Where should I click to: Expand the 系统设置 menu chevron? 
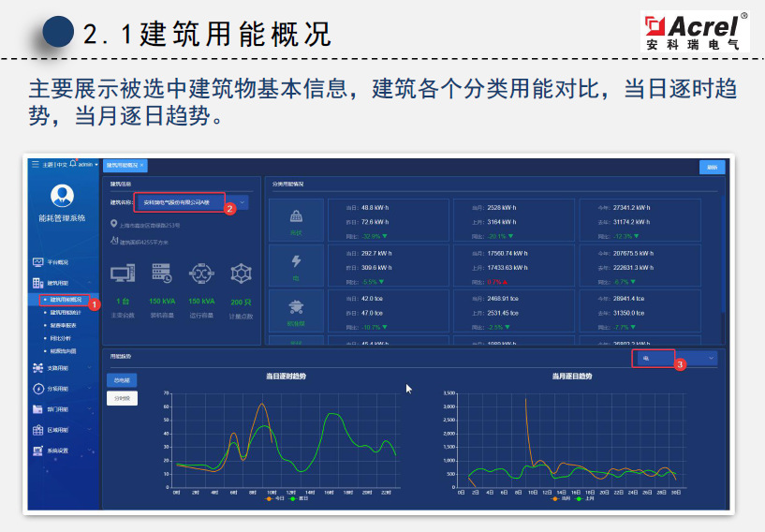pyautogui.click(x=90, y=450)
